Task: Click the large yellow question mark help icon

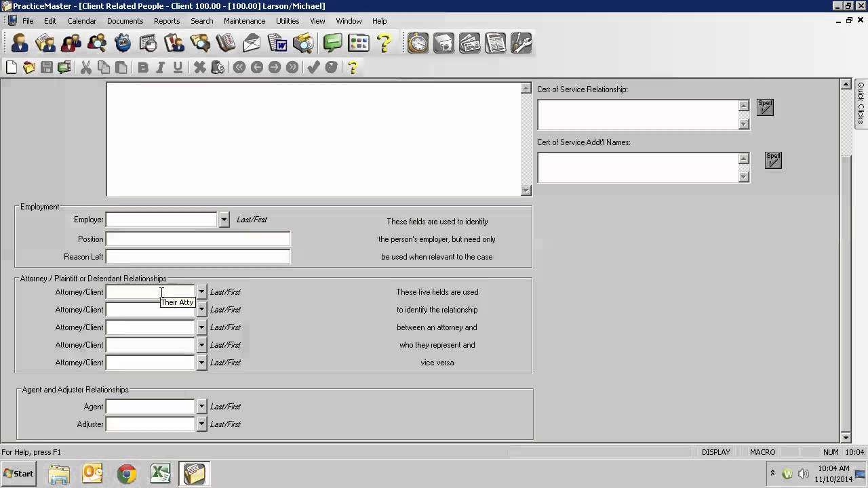Action: coord(384,43)
